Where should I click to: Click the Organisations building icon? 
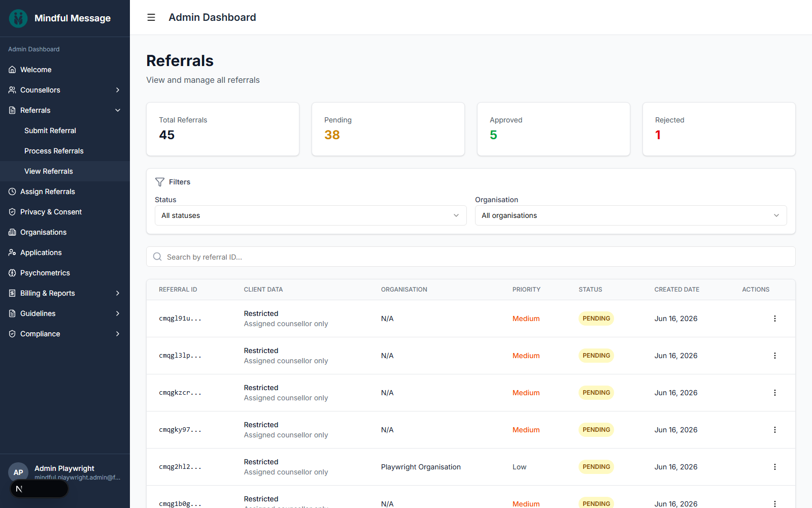12,232
